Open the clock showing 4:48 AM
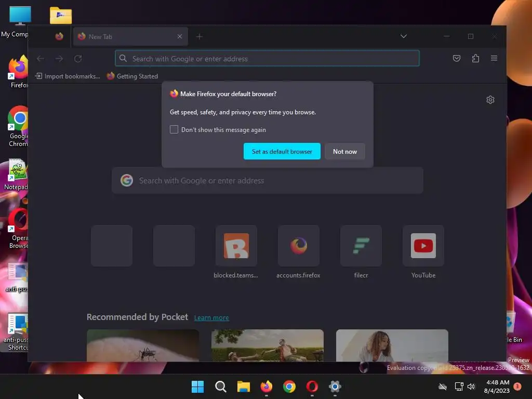The height and width of the screenshot is (399, 532). click(497, 387)
